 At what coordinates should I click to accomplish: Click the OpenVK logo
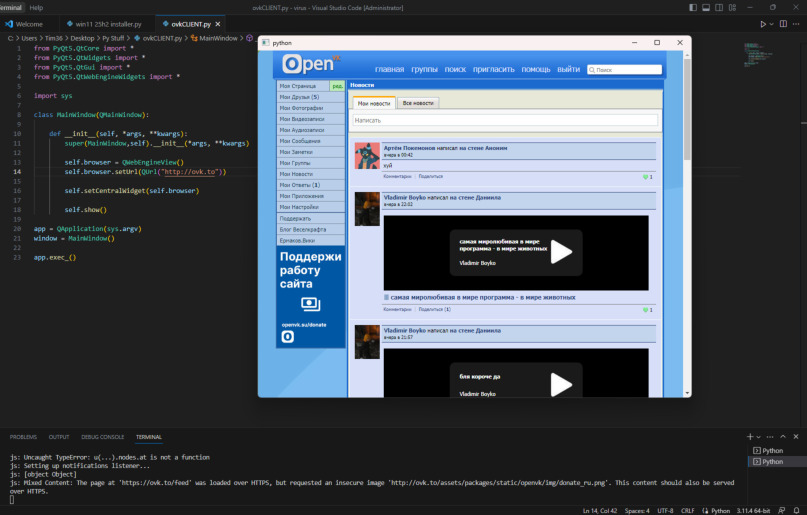point(308,65)
